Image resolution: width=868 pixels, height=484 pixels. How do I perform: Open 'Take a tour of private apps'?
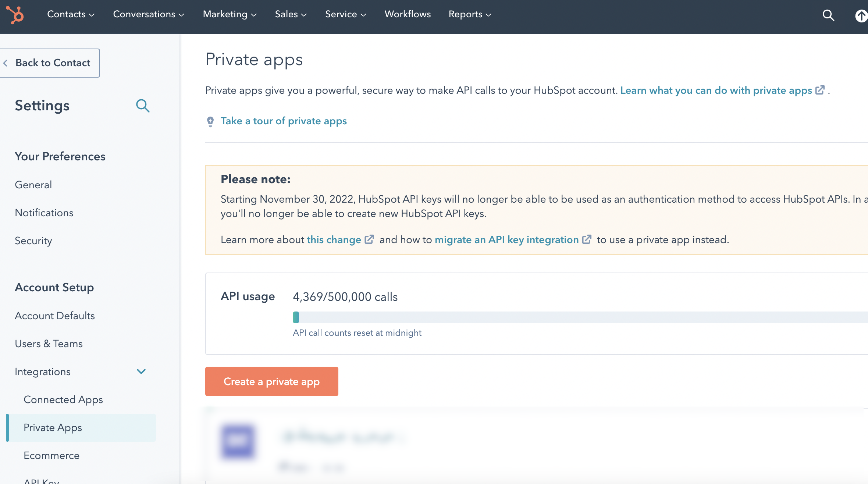[283, 121]
